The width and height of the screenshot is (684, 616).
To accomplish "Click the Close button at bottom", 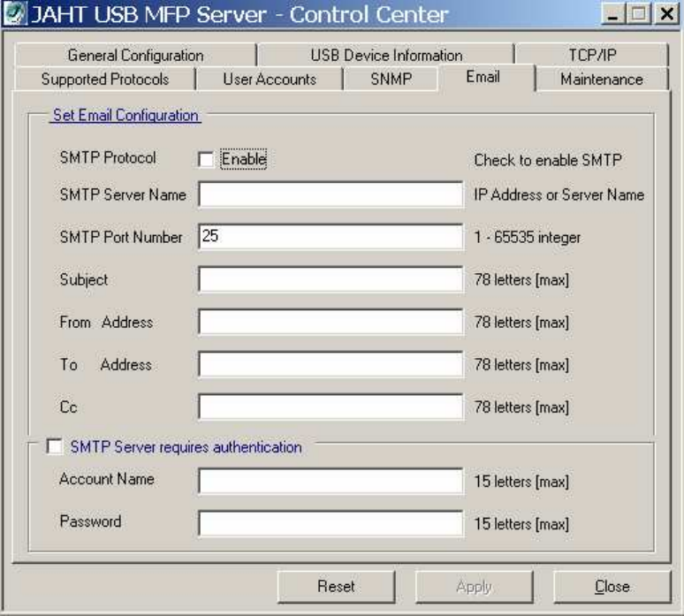I will click(612, 586).
